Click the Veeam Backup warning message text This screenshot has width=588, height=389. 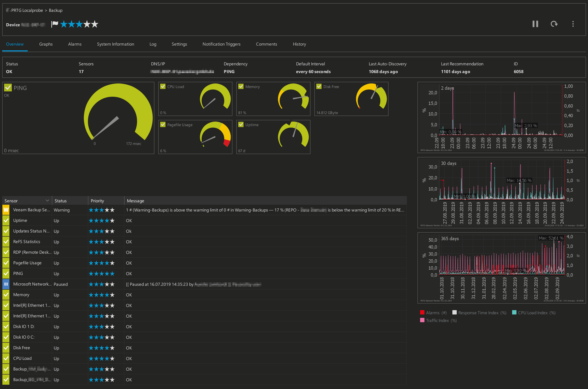click(x=265, y=210)
